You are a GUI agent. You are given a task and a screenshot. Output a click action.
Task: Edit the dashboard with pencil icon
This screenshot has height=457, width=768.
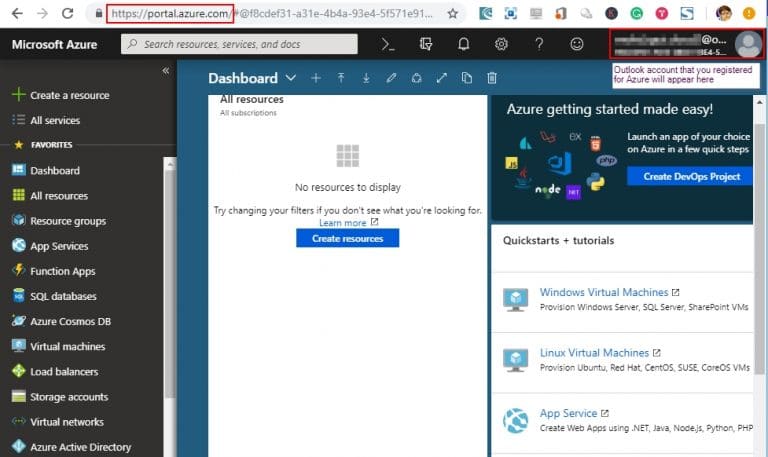click(391, 78)
